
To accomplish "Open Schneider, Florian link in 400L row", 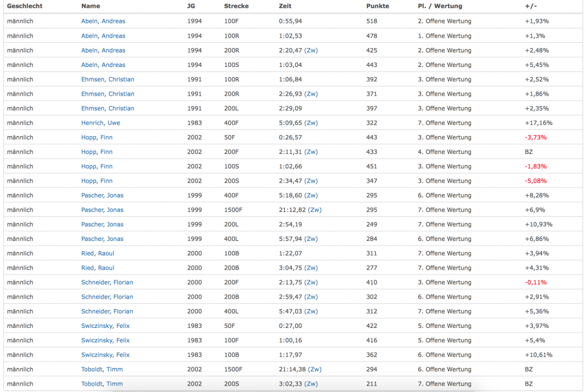I will [107, 311].
